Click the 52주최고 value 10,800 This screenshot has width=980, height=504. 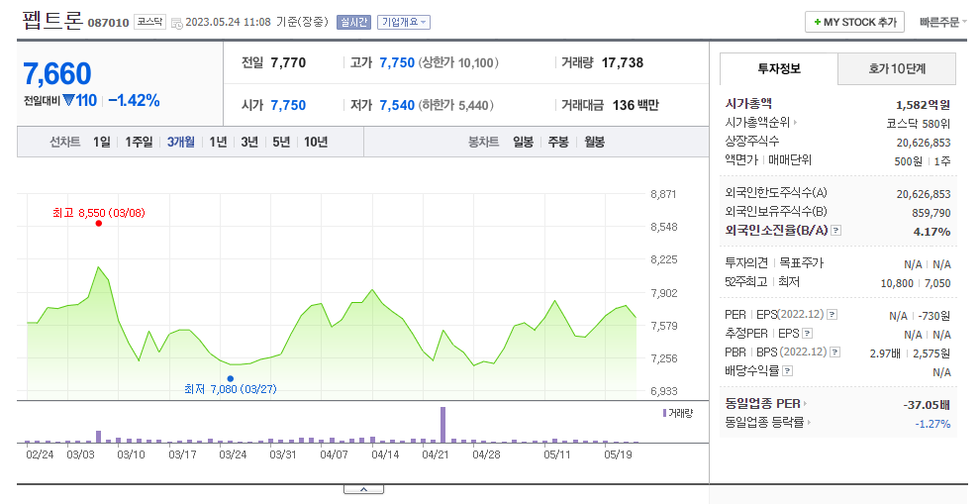click(897, 283)
